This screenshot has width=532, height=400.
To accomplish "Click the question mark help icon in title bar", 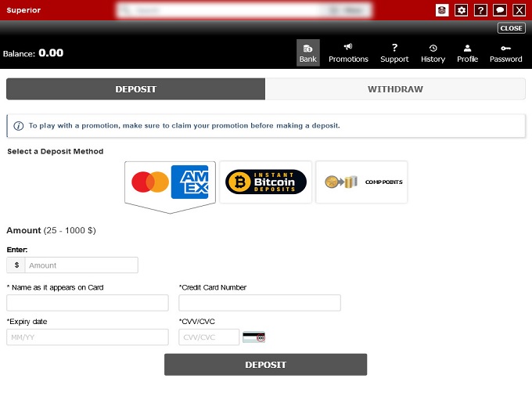I will [480, 10].
